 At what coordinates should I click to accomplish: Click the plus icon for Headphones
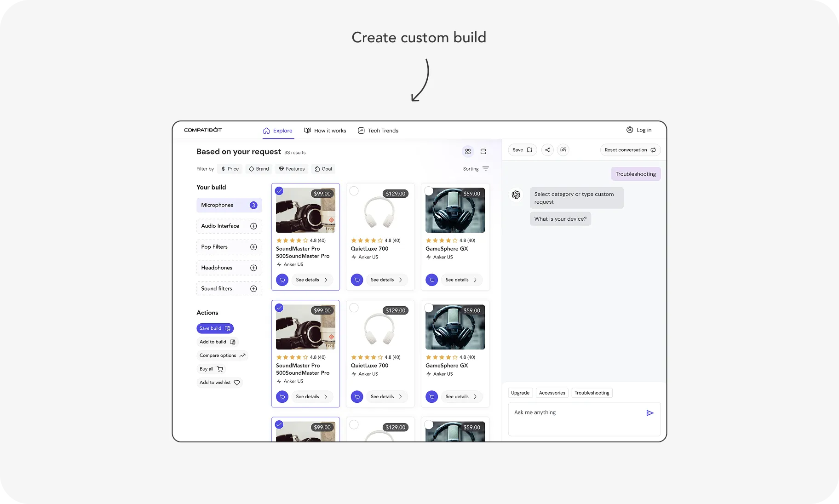[253, 268]
